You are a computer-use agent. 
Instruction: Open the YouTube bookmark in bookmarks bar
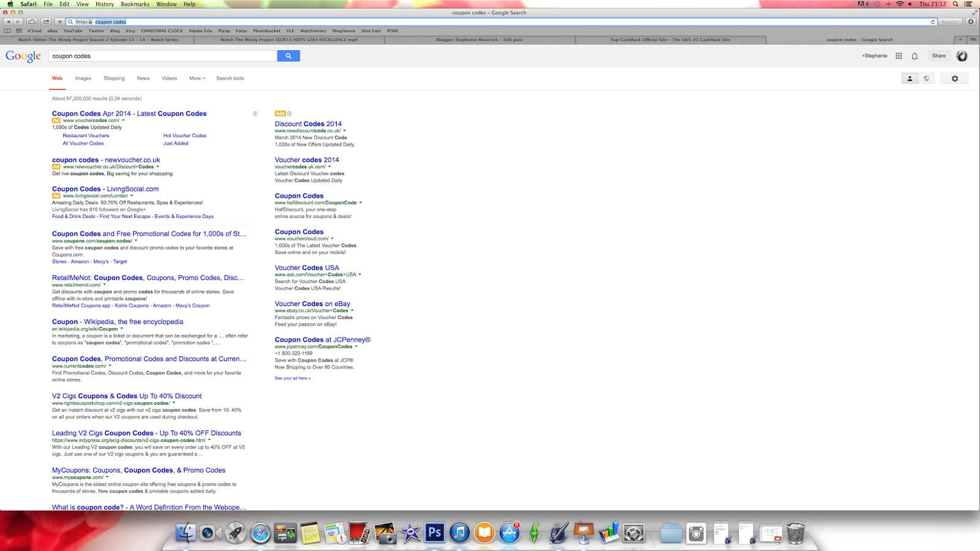pos(73,31)
